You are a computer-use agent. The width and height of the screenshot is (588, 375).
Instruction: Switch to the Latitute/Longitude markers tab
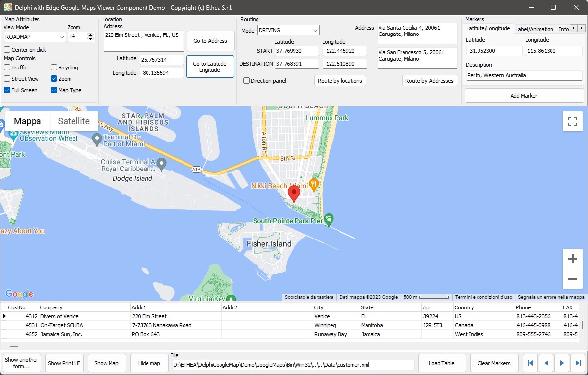[x=487, y=29]
